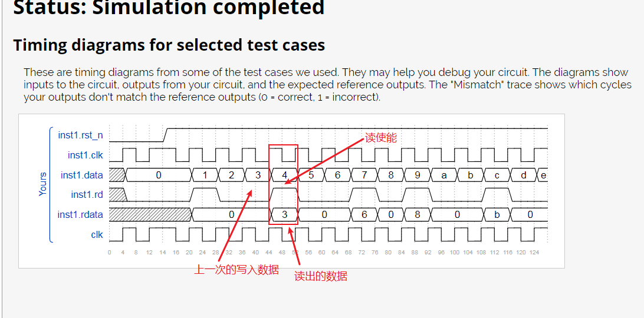Click the inst1.rdata signal label
Image resolution: width=644 pixels, height=318 pixels.
(80, 214)
